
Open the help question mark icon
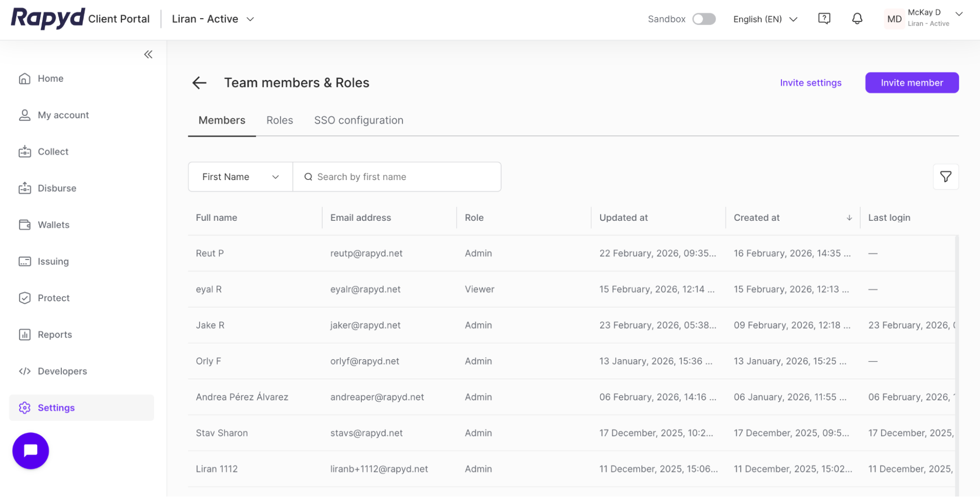[x=824, y=19]
